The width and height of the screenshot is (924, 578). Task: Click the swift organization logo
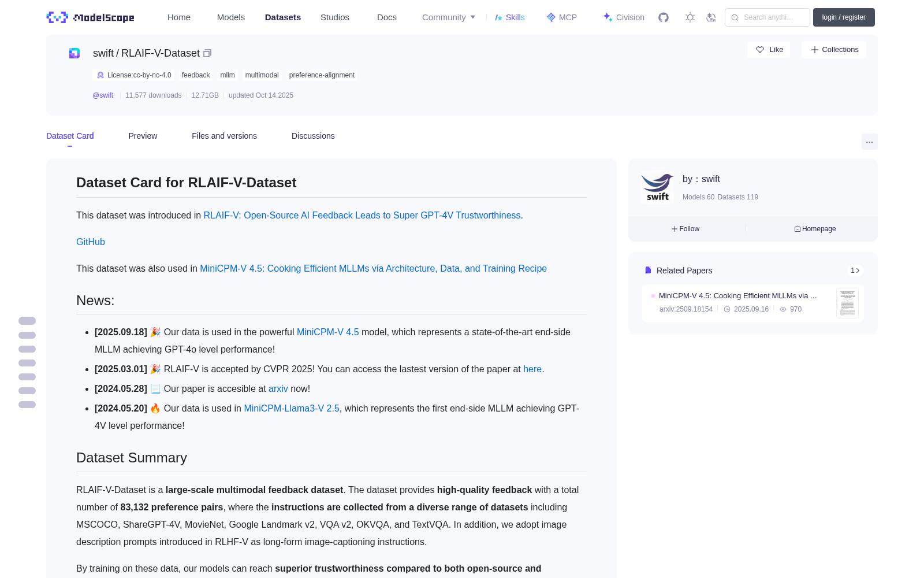(x=657, y=187)
